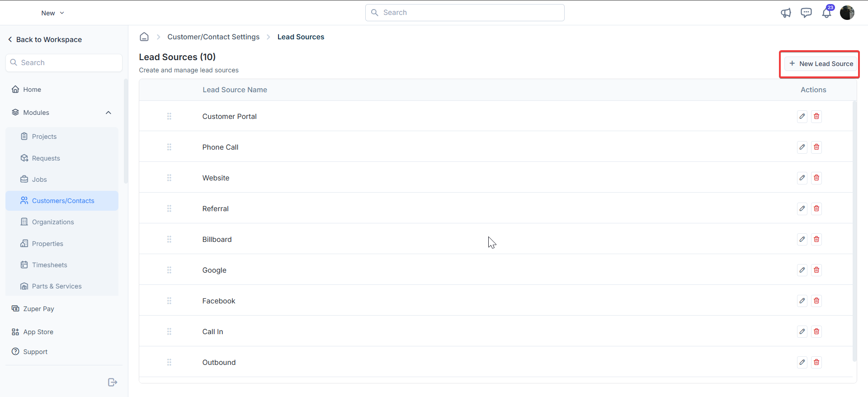Edit the Outbound lead source

point(802,362)
